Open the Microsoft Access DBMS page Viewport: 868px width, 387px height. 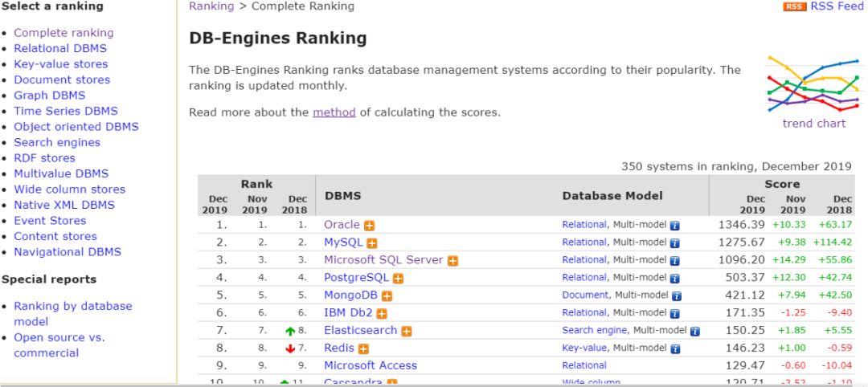coord(371,365)
